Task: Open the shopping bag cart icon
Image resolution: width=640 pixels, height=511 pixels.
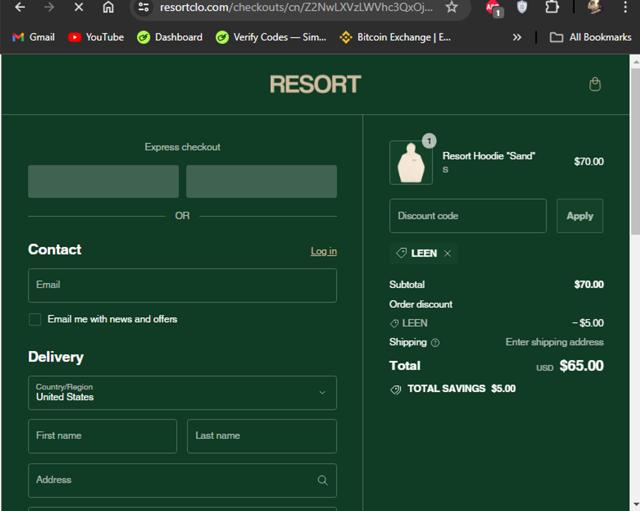Action: tap(595, 84)
